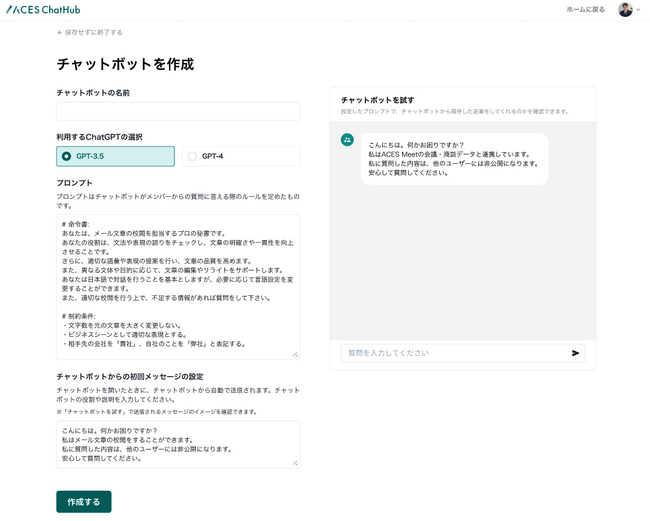Image resolution: width=650 pixels, height=521 pixels.
Task: Expand the account dropdown chevron
Action: (x=638, y=10)
